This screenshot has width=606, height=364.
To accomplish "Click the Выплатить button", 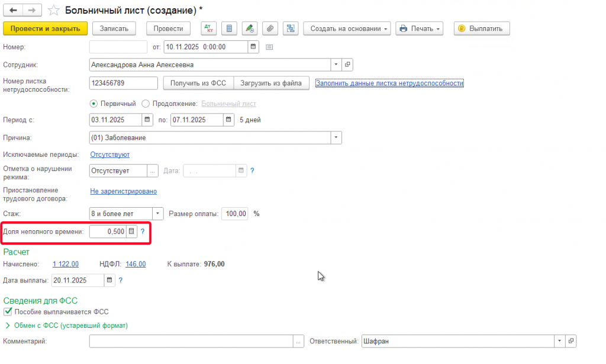I will pyautogui.click(x=482, y=28).
